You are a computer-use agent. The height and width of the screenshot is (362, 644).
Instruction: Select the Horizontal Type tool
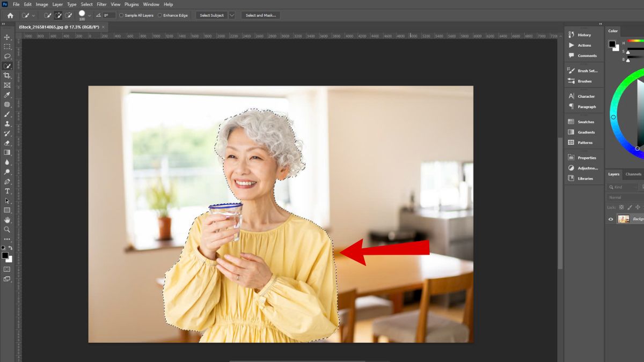7,191
